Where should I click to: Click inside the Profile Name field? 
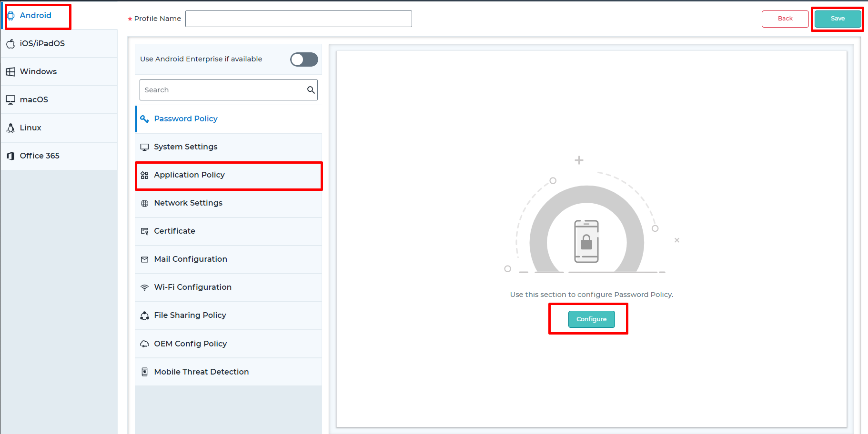tap(298, 19)
